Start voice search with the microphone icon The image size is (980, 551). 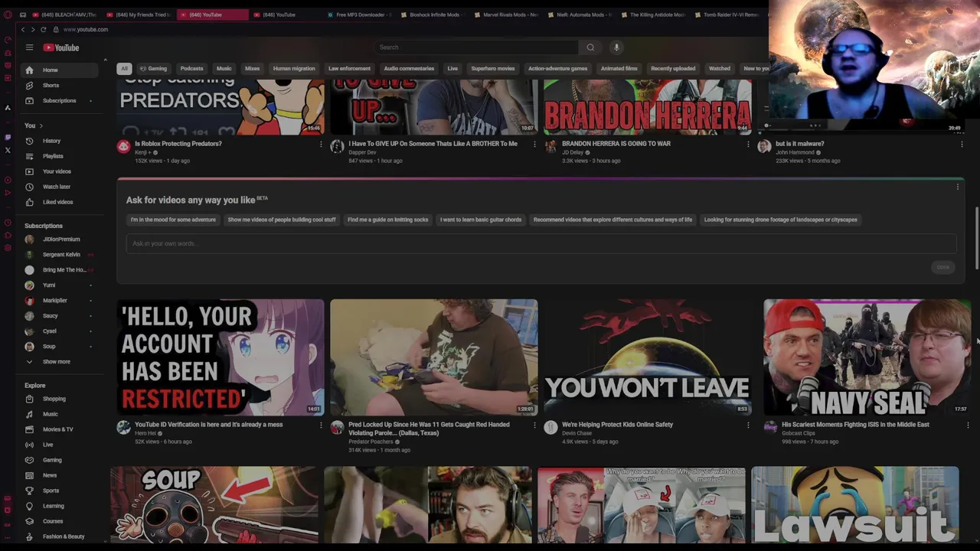pyautogui.click(x=616, y=47)
